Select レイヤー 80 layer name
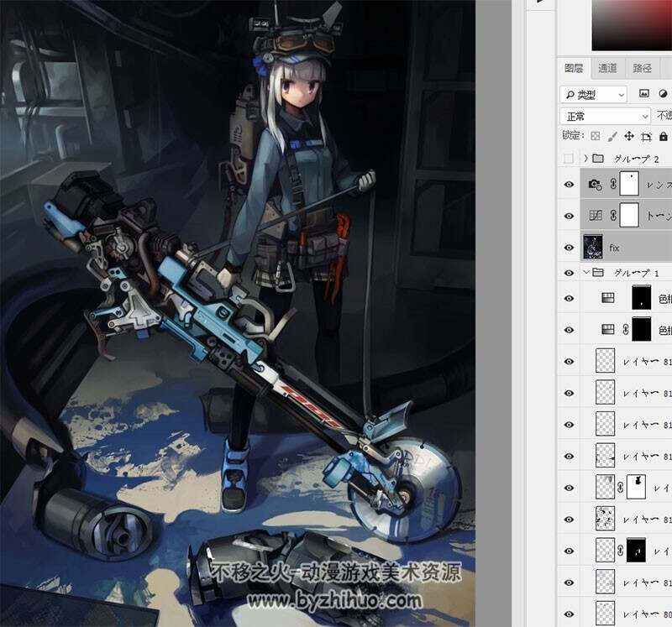672x627 pixels. coord(647,614)
